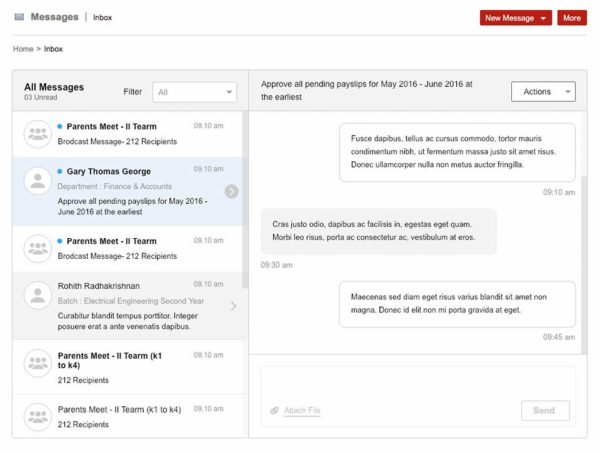The image size is (600, 452).
Task: Click the chevron arrow on Rohith's message
Action: (233, 306)
